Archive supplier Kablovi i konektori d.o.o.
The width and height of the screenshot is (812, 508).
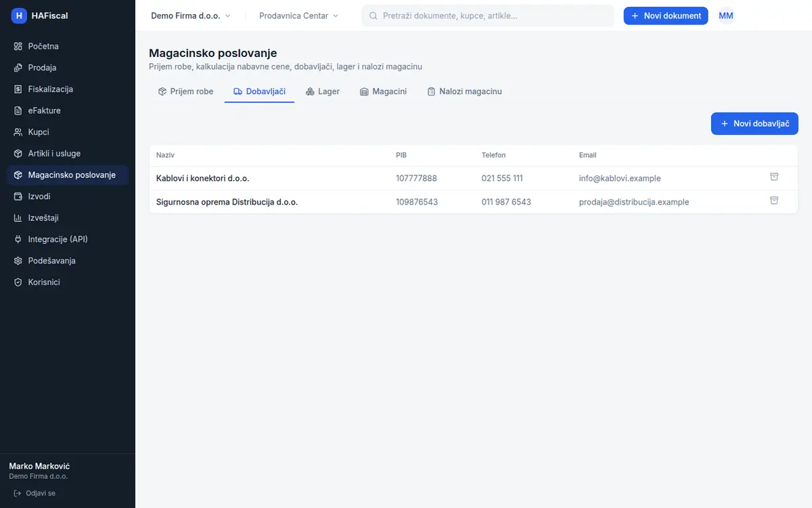click(x=774, y=177)
